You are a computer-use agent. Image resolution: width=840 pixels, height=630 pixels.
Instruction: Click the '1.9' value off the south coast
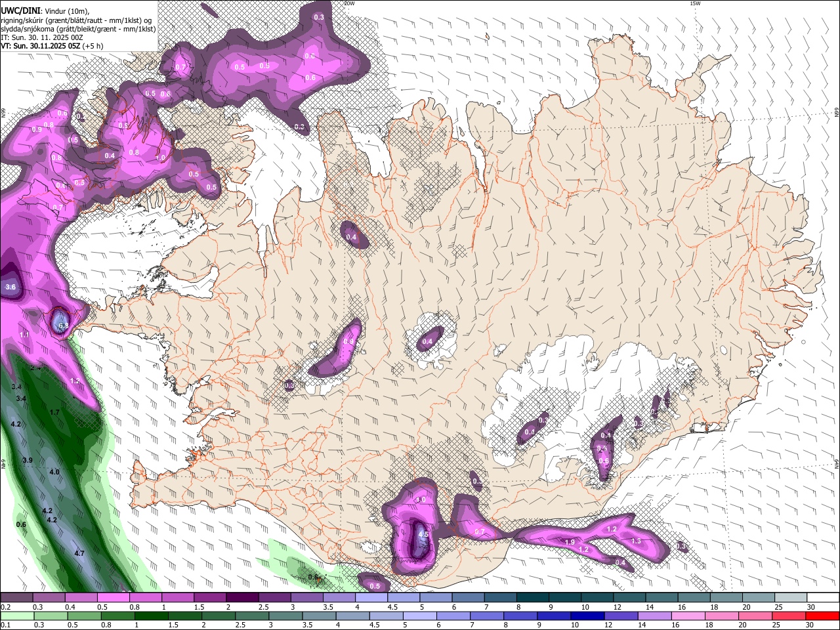coord(570,542)
